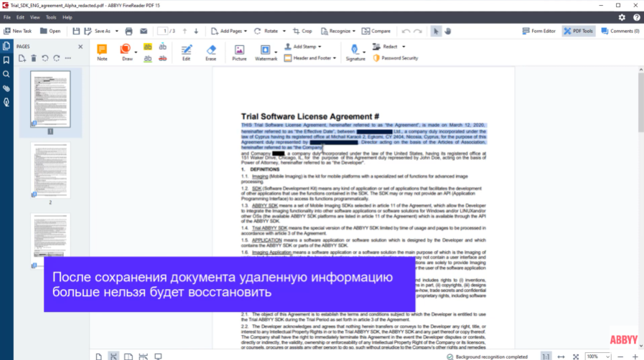The width and height of the screenshot is (644, 360).
Task: Open the Add Pages dropdown
Action: [x=229, y=31]
